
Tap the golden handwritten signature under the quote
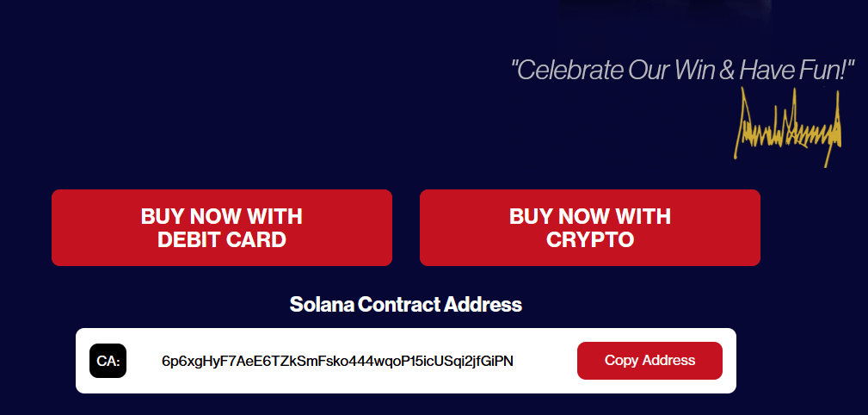point(788,127)
